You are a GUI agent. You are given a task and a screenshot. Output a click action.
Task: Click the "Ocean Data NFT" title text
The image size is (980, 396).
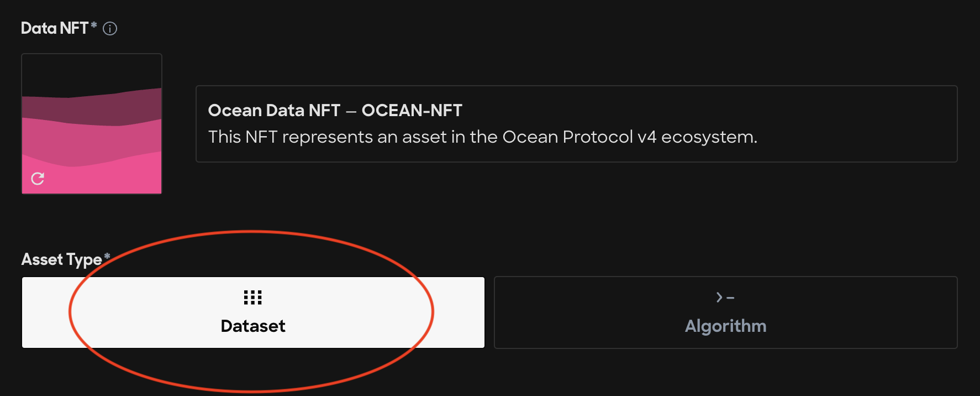[274, 110]
